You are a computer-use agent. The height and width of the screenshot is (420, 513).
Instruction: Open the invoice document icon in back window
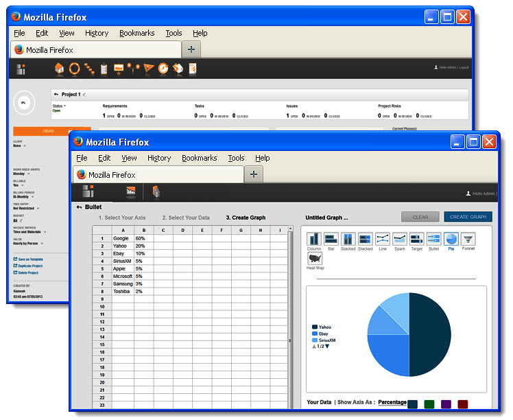click(193, 69)
